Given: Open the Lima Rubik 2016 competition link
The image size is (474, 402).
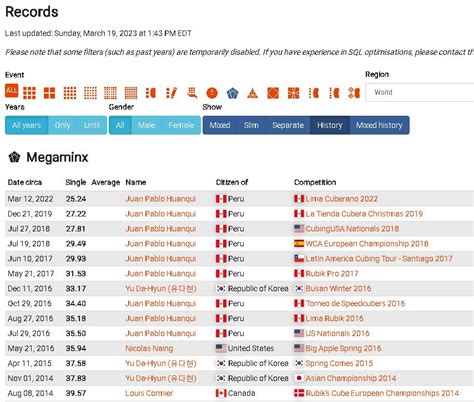Looking at the screenshot, I should (x=334, y=319).
